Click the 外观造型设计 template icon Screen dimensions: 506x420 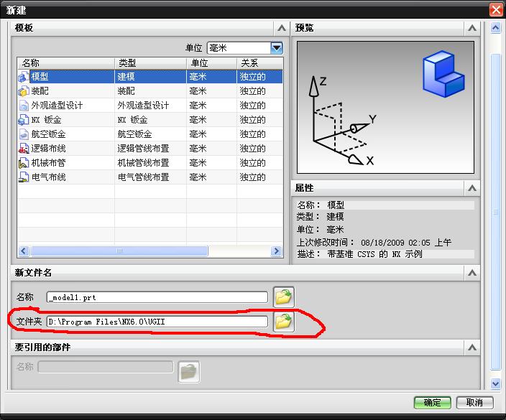24,106
